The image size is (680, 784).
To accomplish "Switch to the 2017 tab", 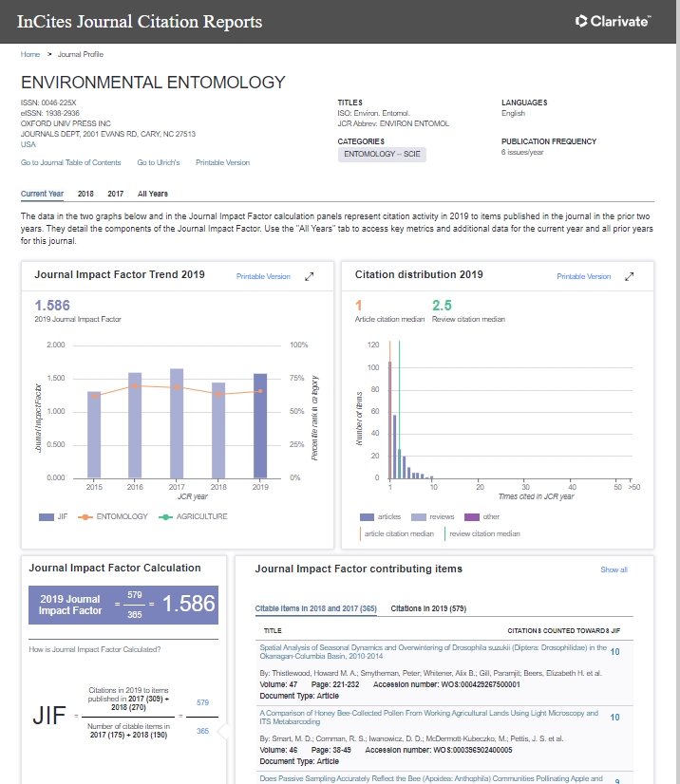I will [116, 194].
